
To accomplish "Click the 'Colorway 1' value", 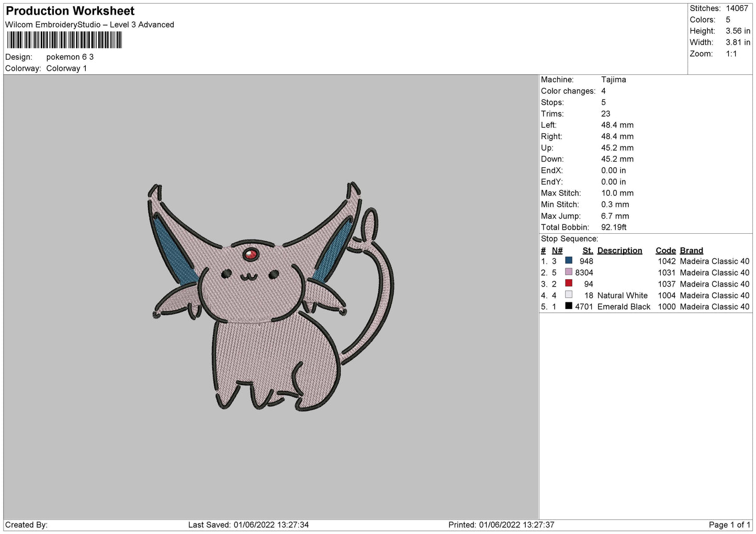I will pyautogui.click(x=66, y=69).
